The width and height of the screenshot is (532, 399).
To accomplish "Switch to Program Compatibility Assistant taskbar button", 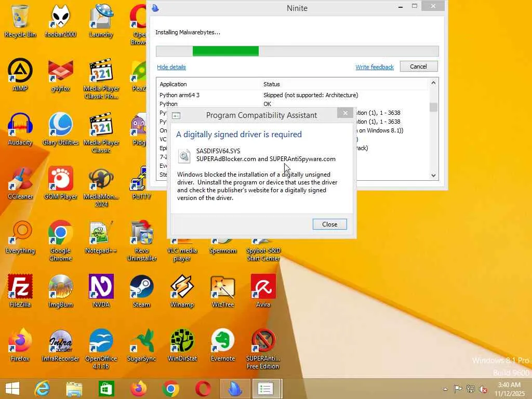I will 266,389.
